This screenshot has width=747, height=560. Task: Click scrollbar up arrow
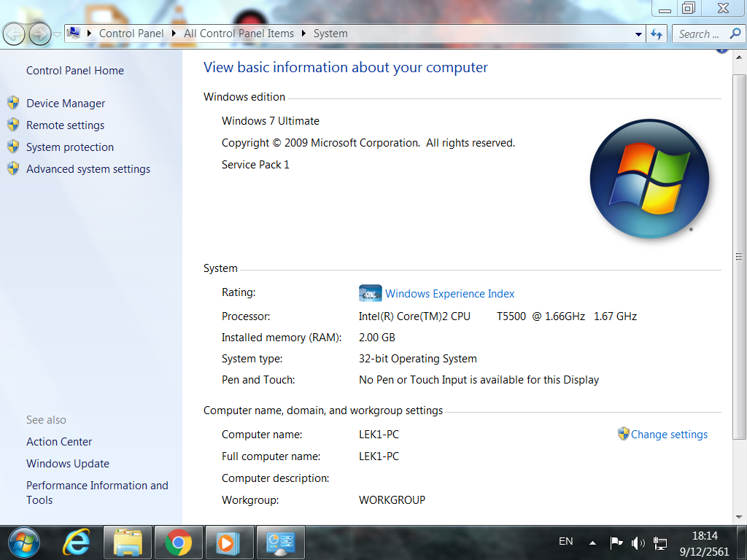click(x=740, y=57)
